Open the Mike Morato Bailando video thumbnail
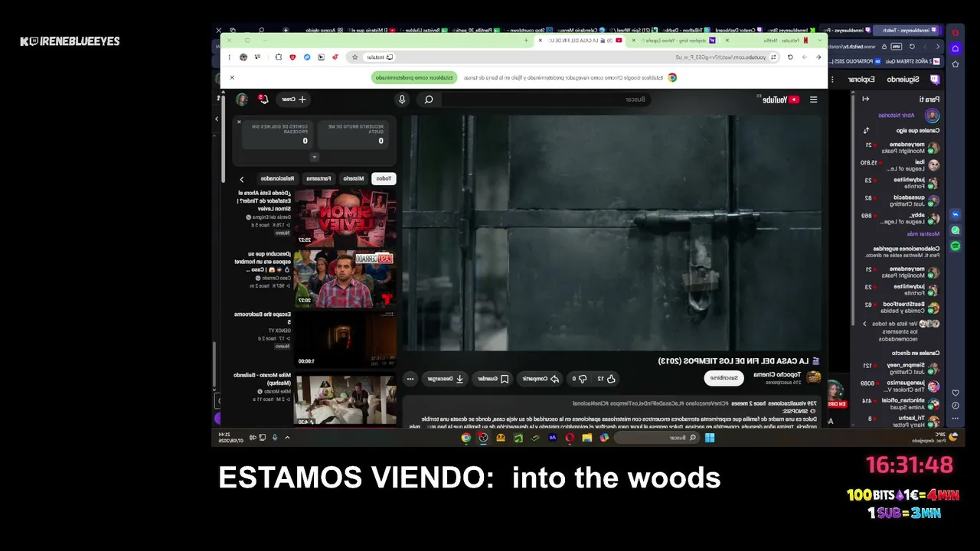This screenshot has width=980, height=551. 345,399
